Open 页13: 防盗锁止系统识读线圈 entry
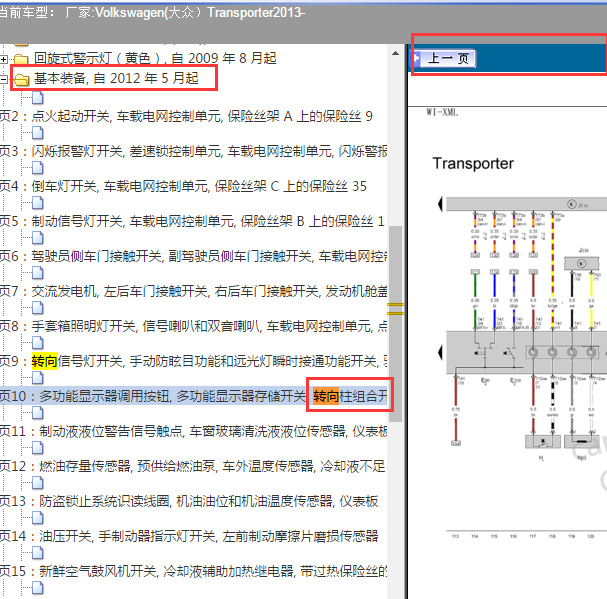 tap(189, 501)
